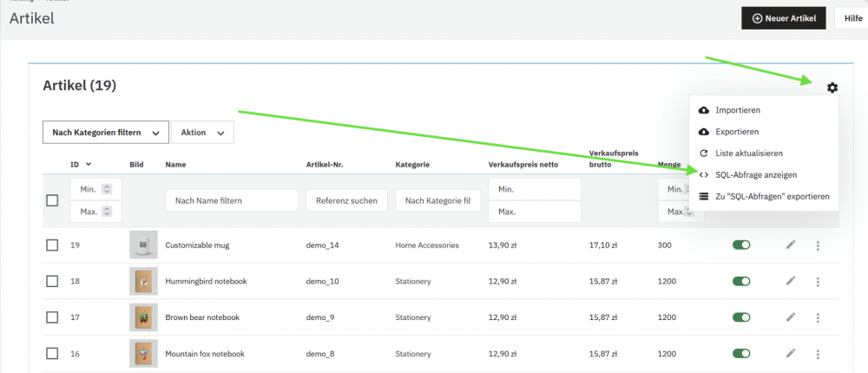Select checkbox for product ID 18

point(52,281)
